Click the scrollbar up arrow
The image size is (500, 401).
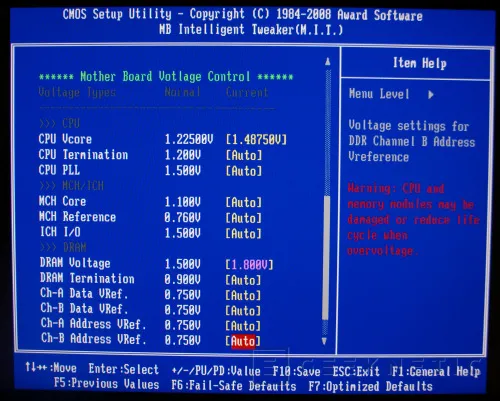(328, 62)
